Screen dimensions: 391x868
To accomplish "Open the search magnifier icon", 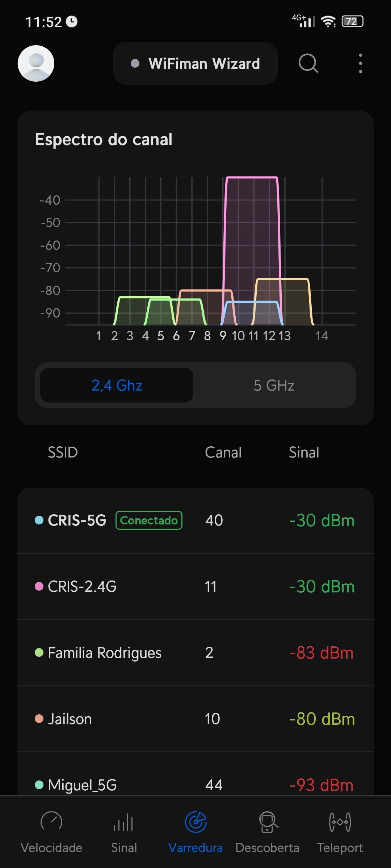I will tap(308, 63).
